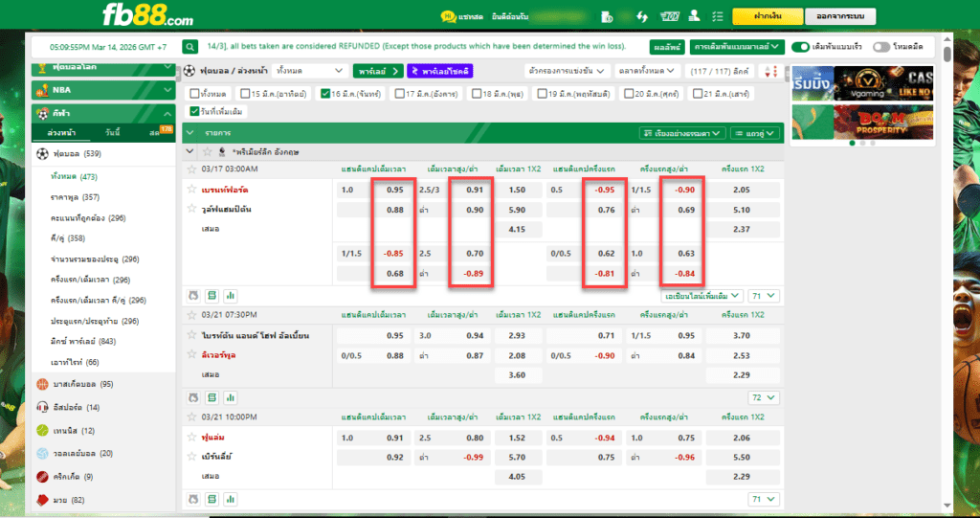
Task: Star the เบรนท์ฟอร์ด team row
Action: [191, 189]
